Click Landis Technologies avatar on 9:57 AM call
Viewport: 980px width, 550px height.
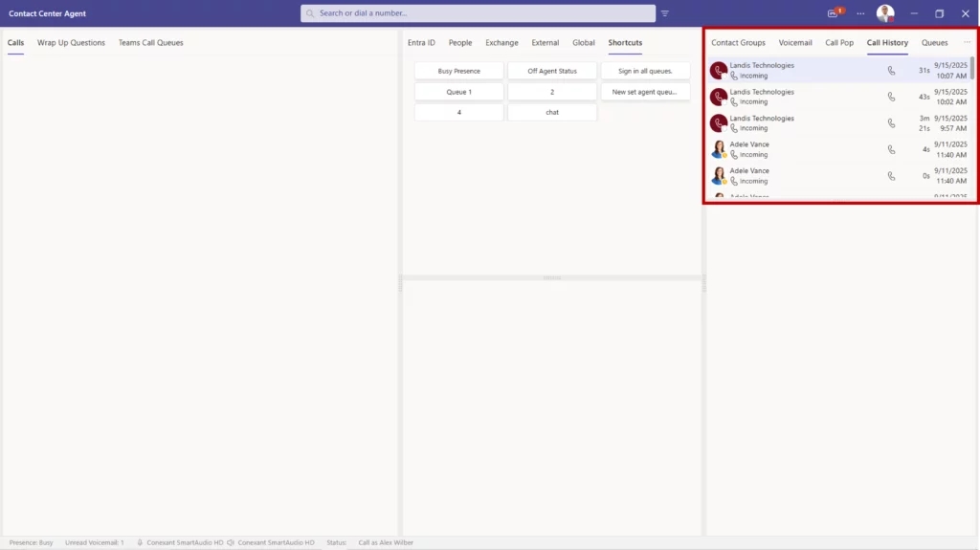719,123
